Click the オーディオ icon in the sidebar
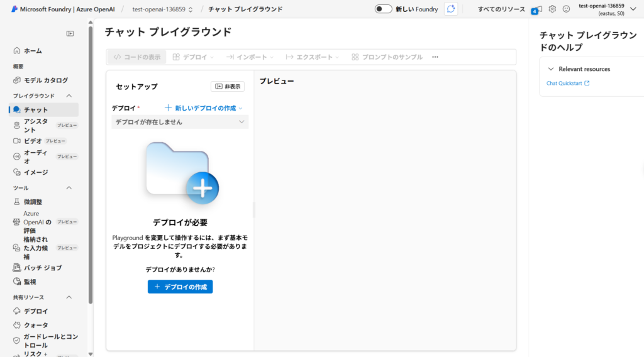644x357 pixels. coord(17,157)
